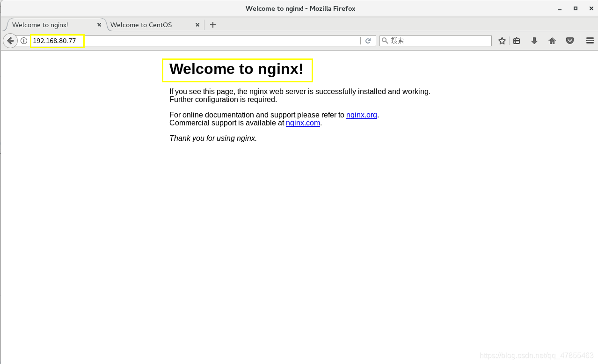The width and height of the screenshot is (598, 364).
Task: Open the downloads arrow icon
Action: coord(534,41)
